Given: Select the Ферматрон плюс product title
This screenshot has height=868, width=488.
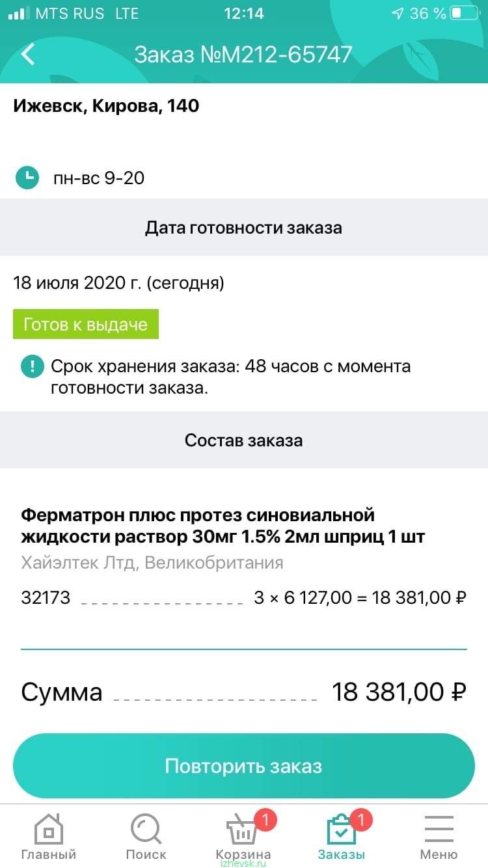Looking at the screenshot, I should coord(224,526).
